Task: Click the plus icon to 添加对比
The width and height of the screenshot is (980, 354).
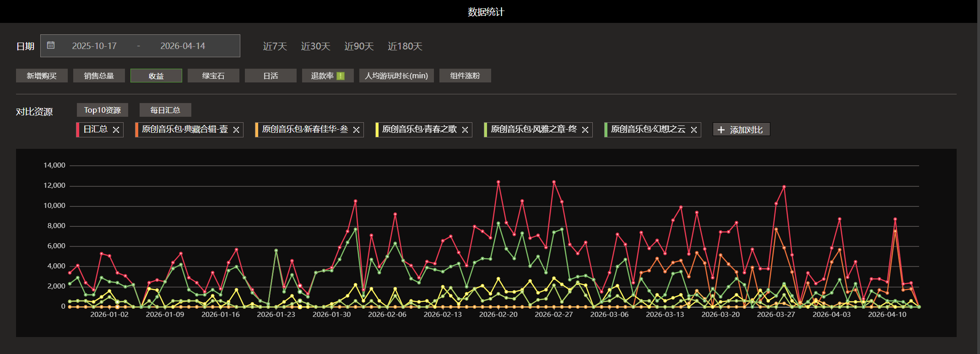Action: (x=721, y=130)
